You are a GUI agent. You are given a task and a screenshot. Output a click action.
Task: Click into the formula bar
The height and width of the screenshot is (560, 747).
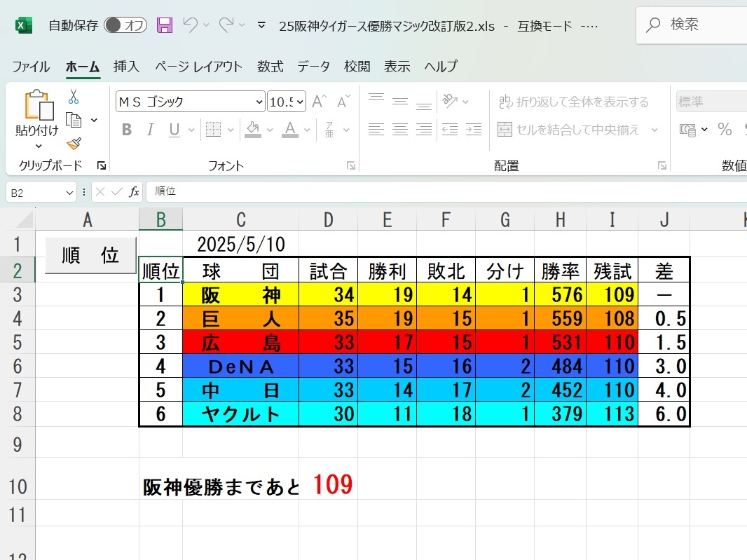446,191
